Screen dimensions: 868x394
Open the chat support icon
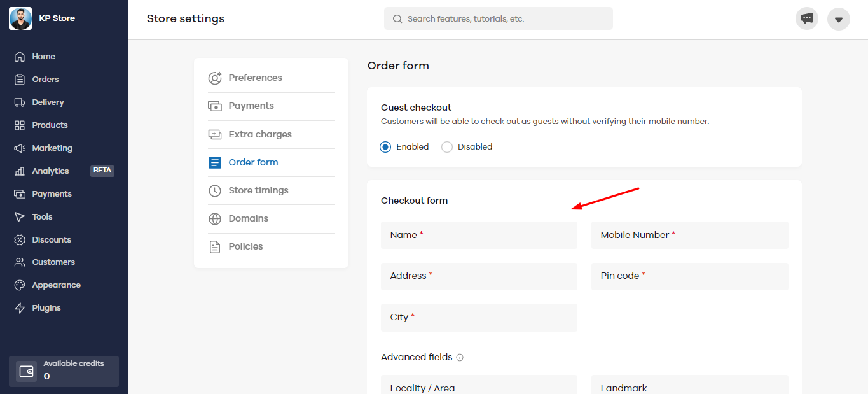point(807,18)
